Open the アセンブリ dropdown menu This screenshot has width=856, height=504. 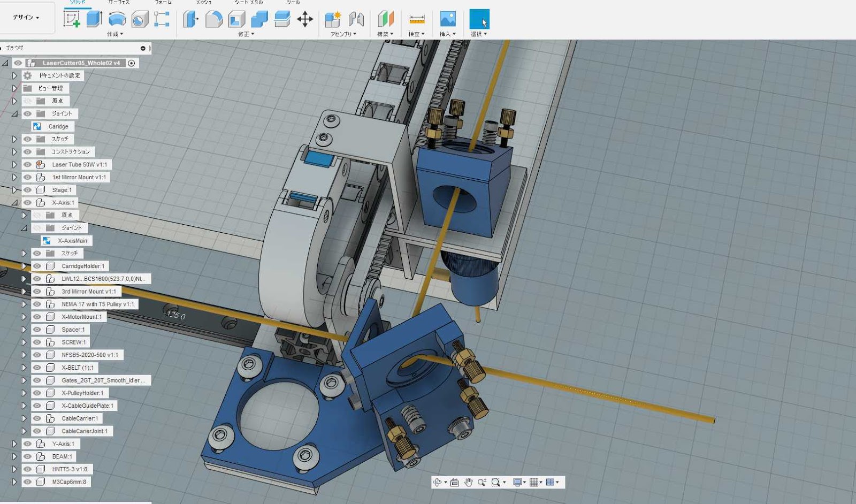click(343, 34)
